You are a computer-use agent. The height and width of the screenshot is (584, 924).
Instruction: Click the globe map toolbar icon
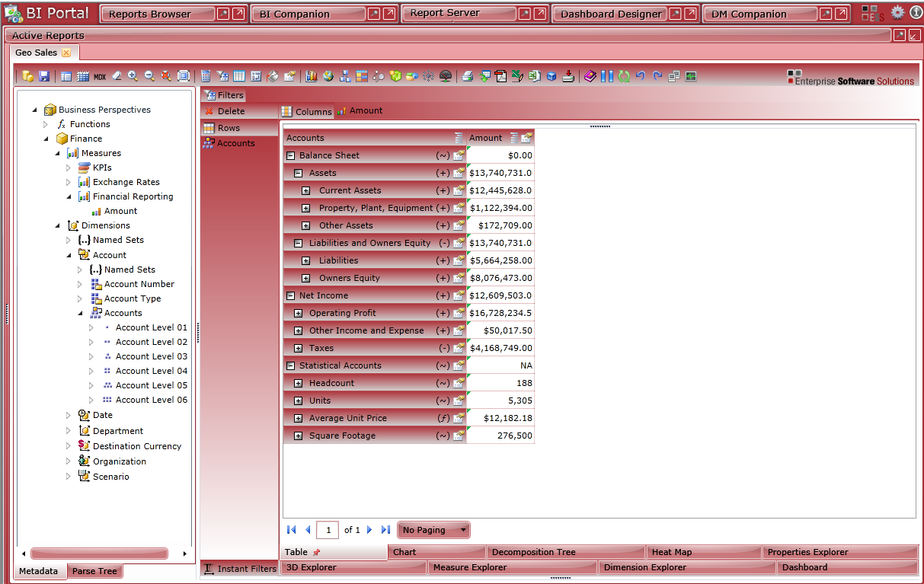(x=328, y=76)
